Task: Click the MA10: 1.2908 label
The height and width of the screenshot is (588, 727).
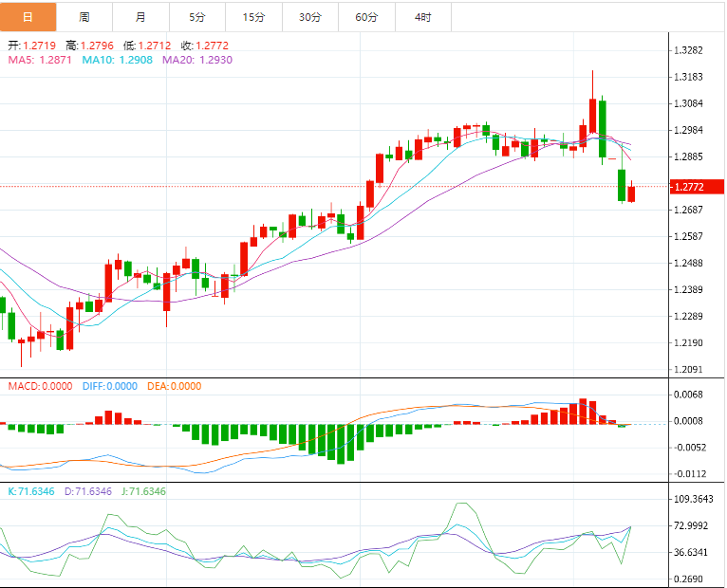Action: (118, 60)
